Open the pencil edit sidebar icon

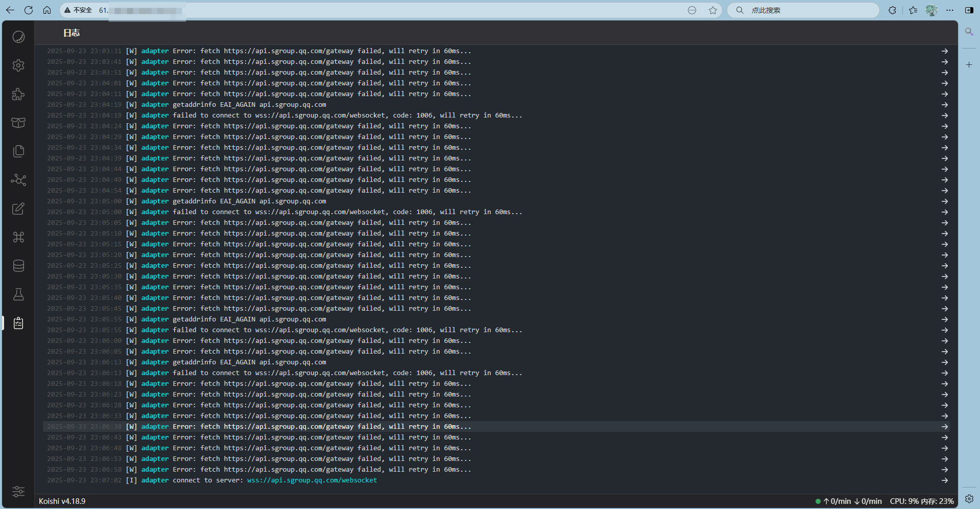click(x=18, y=209)
